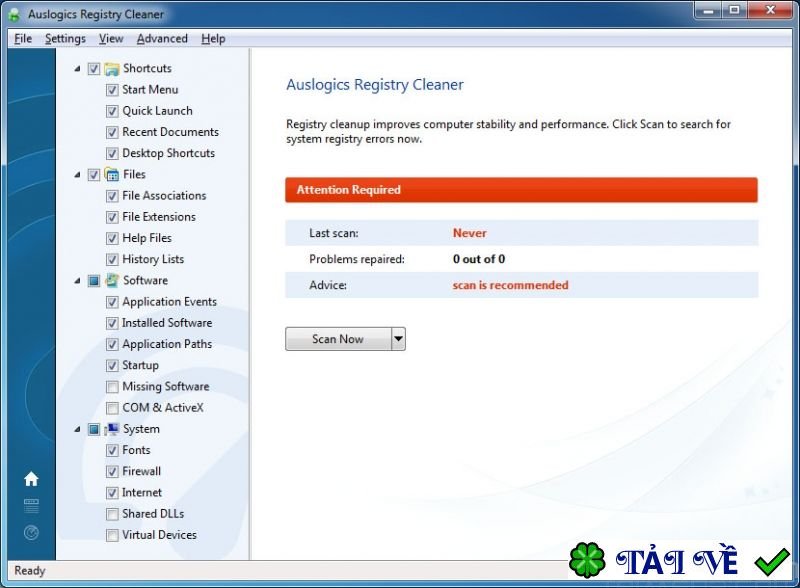
Task: Select the Shortcuts label in tree
Action: [147, 68]
